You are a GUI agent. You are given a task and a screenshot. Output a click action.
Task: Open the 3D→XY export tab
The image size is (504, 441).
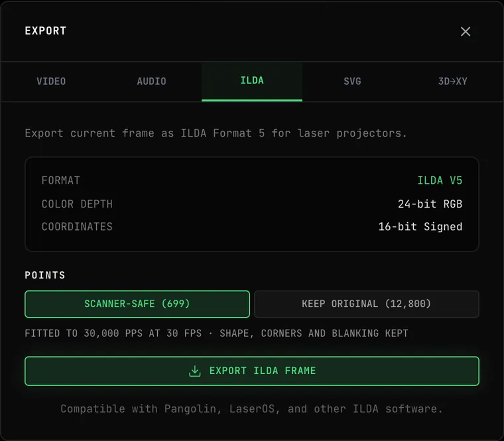click(452, 82)
